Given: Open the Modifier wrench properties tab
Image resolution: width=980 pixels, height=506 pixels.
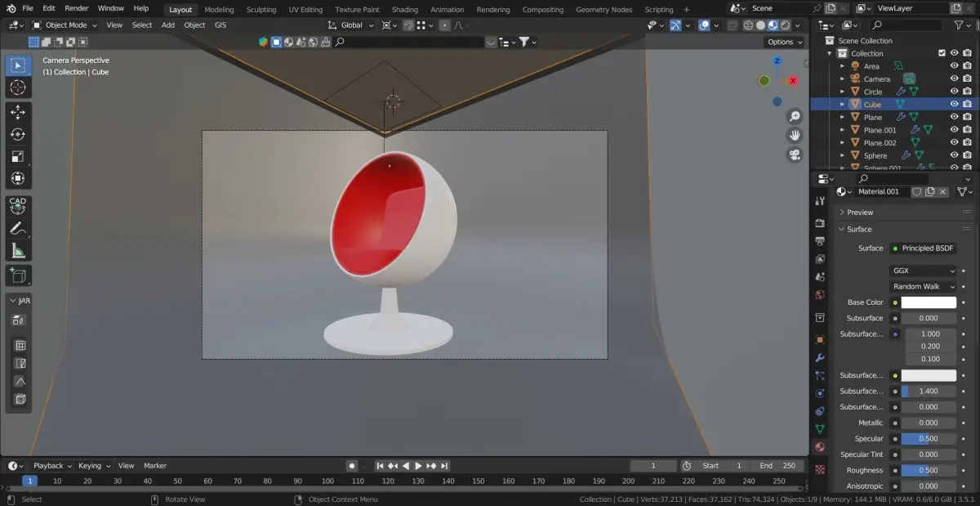Looking at the screenshot, I should coord(820,357).
